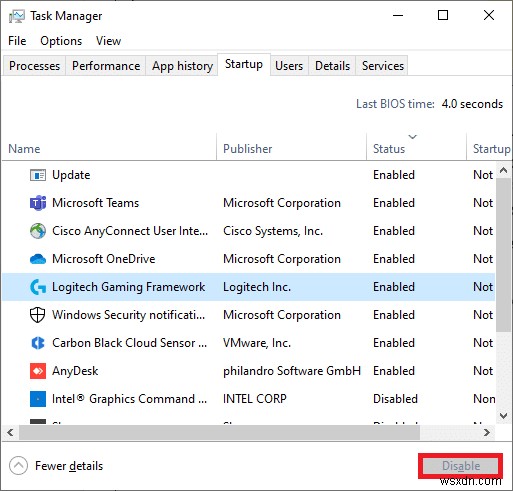Select the Microsoft Teams icon
The height and width of the screenshot is (491, 513).
pyautogui.click(x=38, y=203)
